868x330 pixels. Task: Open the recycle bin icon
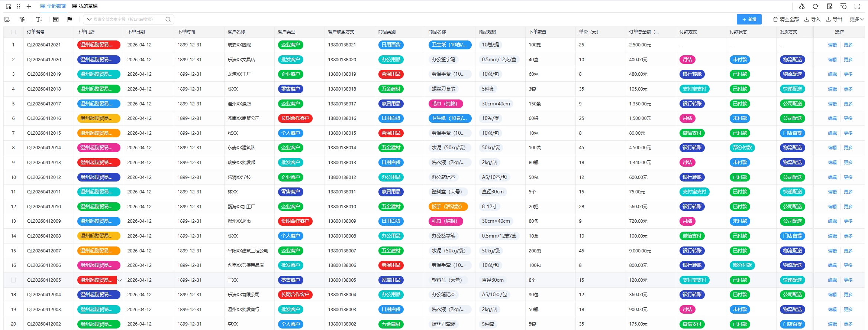(802, 6)
